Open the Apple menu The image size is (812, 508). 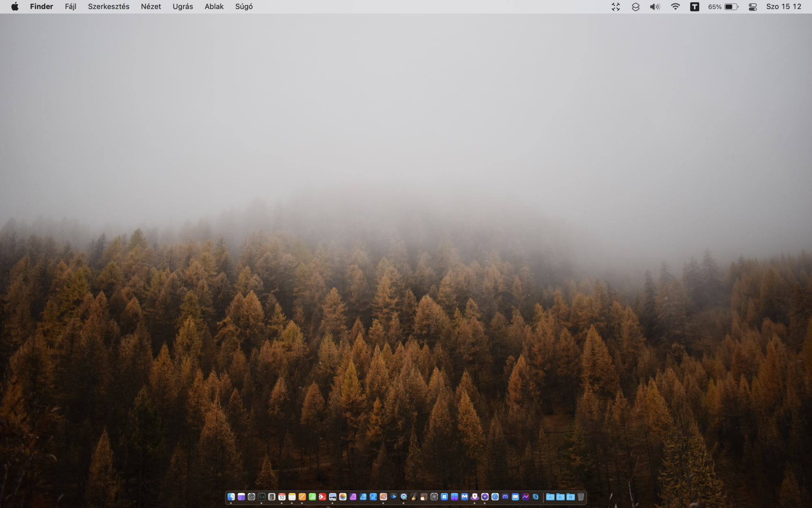pyautogui.click(x=15, y=7)
